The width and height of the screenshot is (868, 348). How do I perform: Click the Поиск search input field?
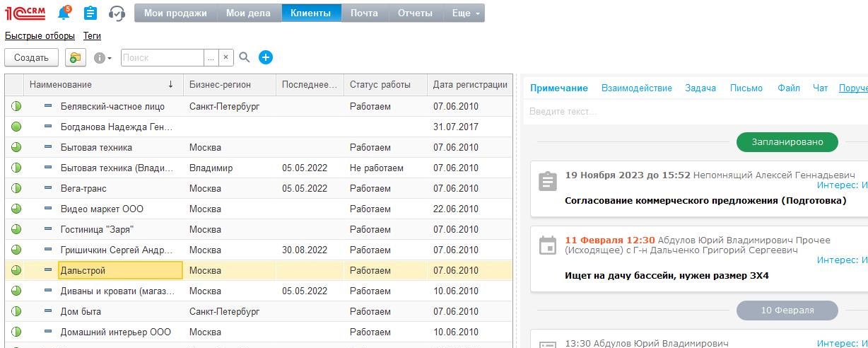pyautogui.click(x=163, y=57)
